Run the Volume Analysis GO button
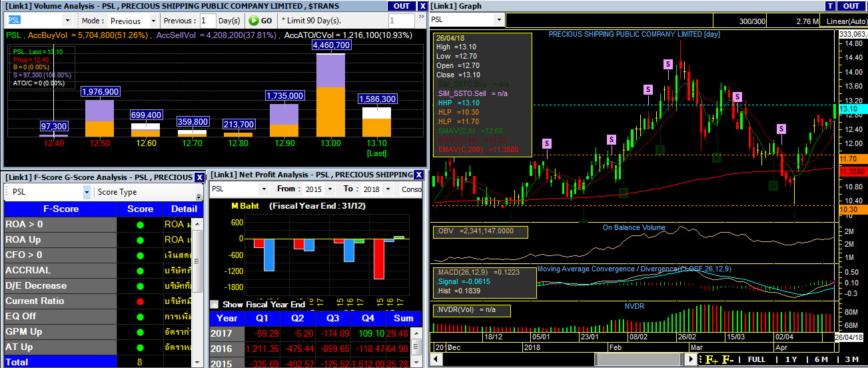The height and width of the screenshot is (368, 868). point(260,21)
